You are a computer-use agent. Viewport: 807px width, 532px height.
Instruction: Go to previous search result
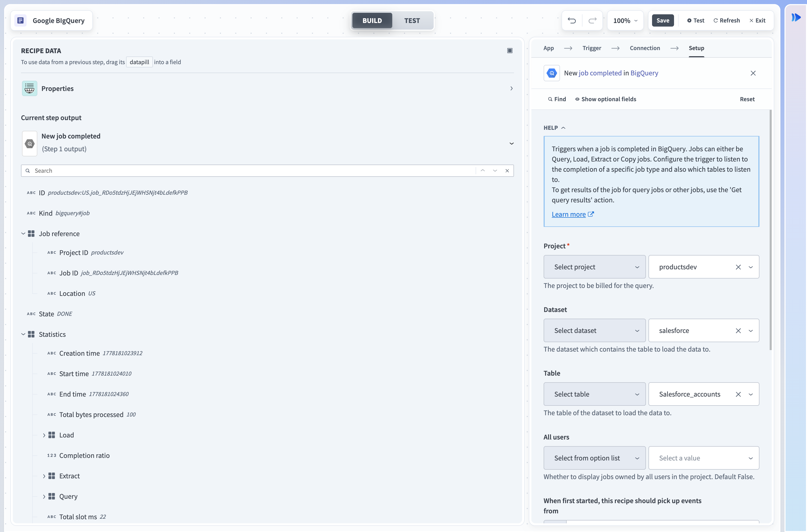coord(483,171)
